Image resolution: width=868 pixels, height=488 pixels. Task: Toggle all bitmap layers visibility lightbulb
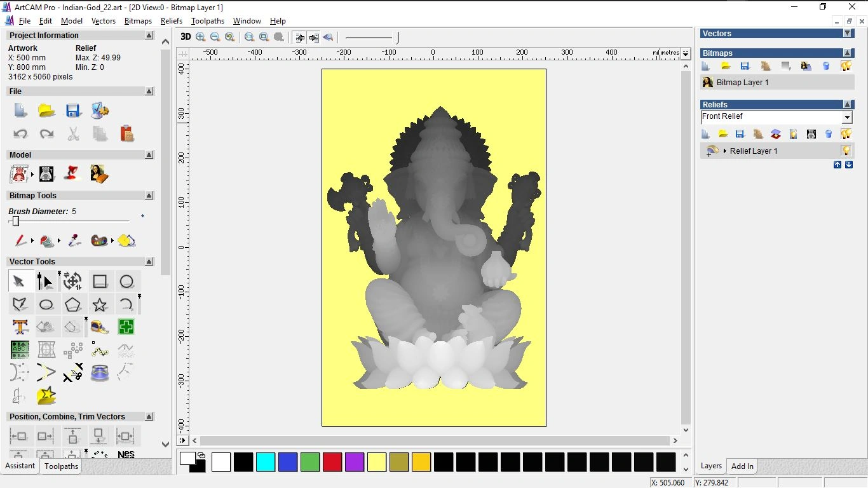[846, 66]
